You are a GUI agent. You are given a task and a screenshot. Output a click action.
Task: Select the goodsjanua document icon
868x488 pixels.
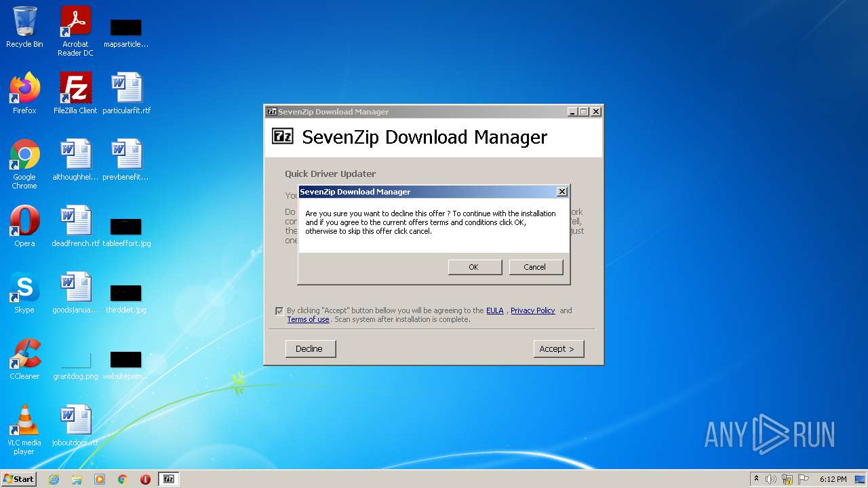pos(75,293)
